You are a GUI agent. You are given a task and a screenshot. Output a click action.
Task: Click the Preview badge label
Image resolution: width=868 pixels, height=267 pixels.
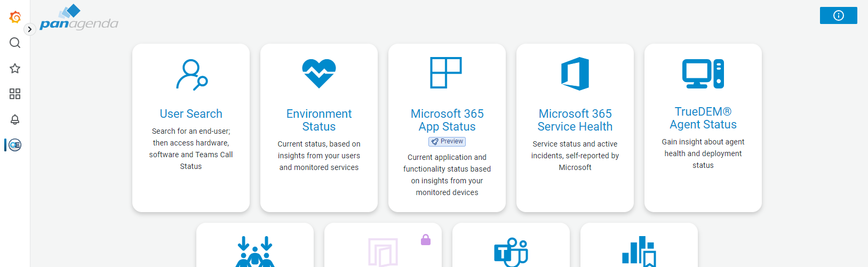[x=447, y=142]
